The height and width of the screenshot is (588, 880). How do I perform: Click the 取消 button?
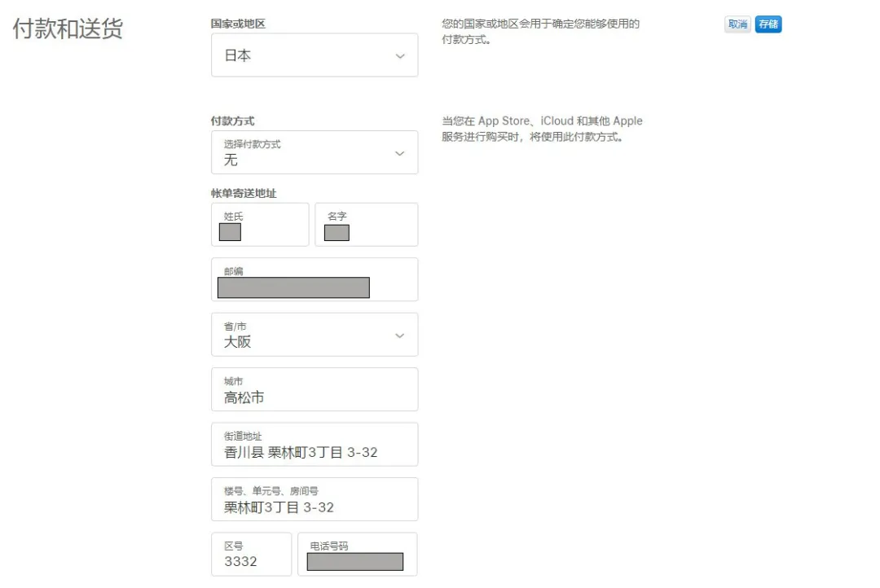click(x=737, y=24)
